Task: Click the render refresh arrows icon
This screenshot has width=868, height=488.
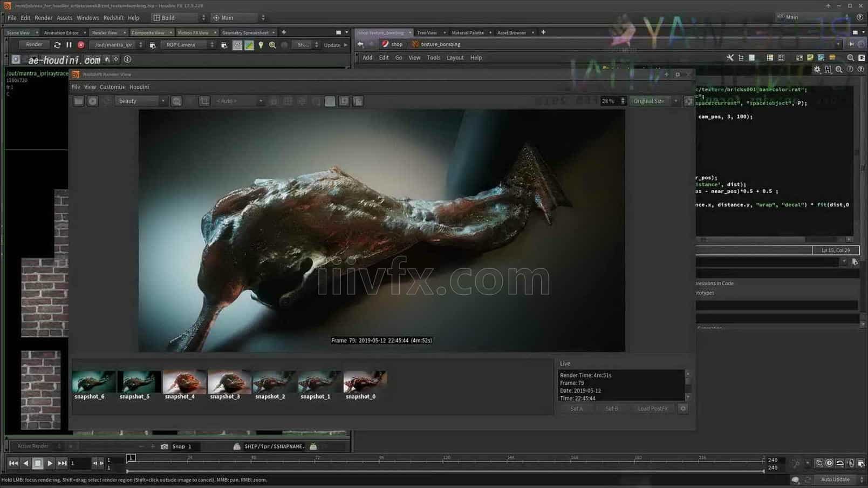Action: (x=57, y=45)
